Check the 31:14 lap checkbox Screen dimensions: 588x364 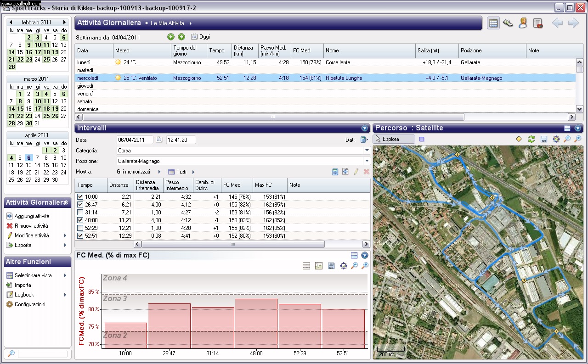click(80, 212)
